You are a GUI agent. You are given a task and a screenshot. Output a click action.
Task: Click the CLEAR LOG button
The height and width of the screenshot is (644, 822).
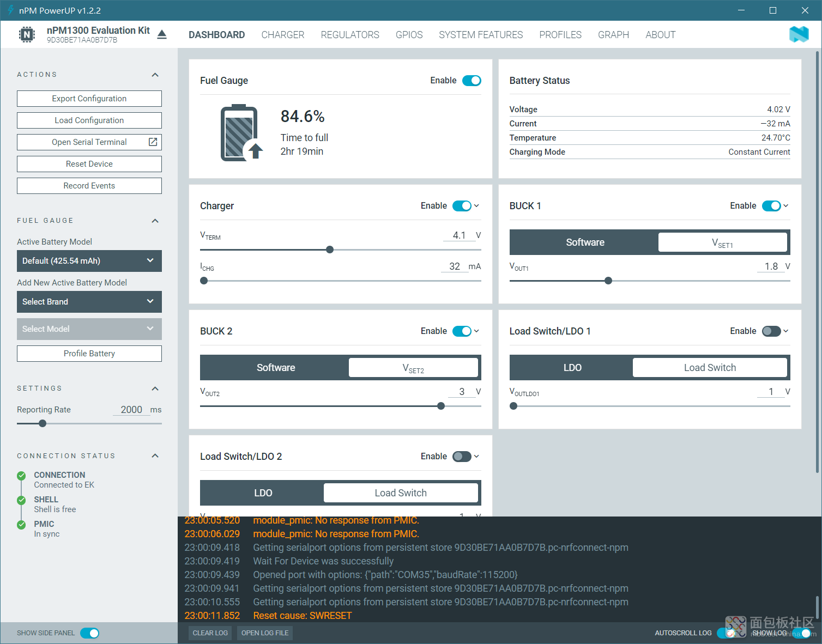[210, 633]
